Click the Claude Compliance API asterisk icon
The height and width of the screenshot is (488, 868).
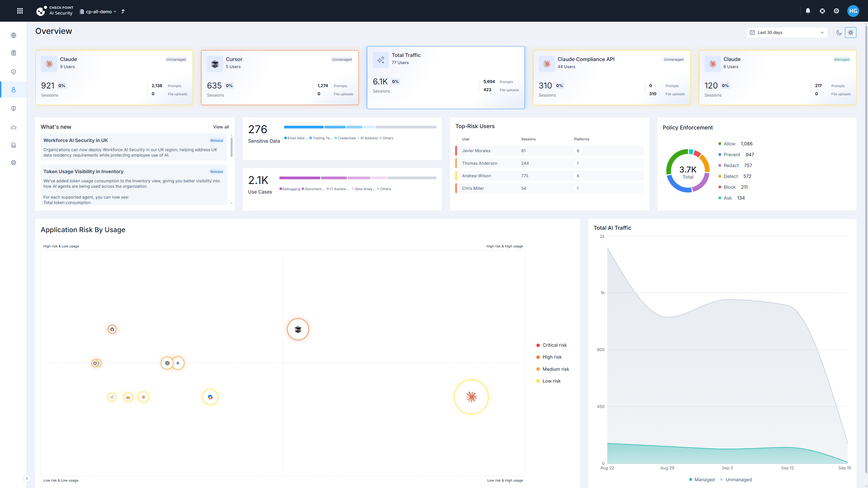coord(547,64)
